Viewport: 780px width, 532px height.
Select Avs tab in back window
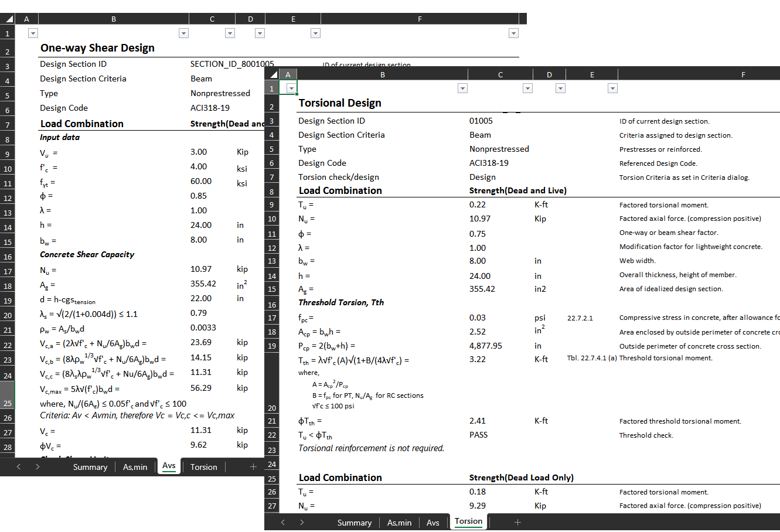tap(169, 466)
